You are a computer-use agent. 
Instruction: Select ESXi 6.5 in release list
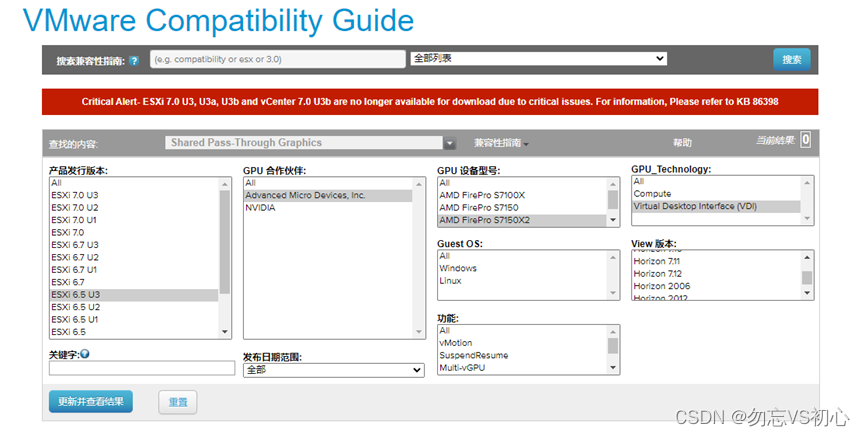(134, 332)
